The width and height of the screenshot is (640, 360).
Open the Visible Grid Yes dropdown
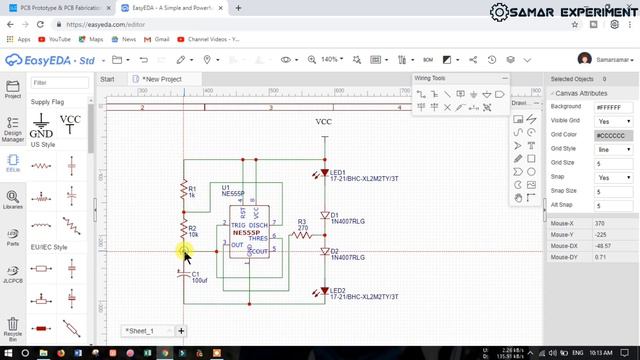point(614,122)
